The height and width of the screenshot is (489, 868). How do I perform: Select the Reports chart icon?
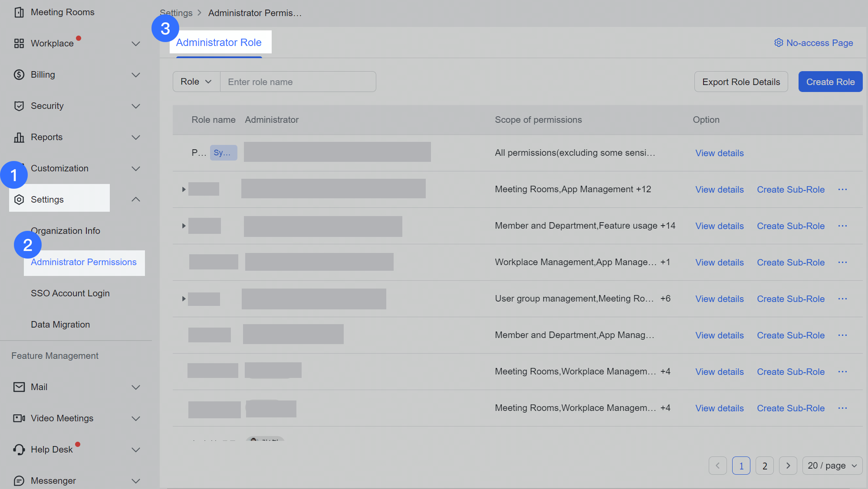19,137
